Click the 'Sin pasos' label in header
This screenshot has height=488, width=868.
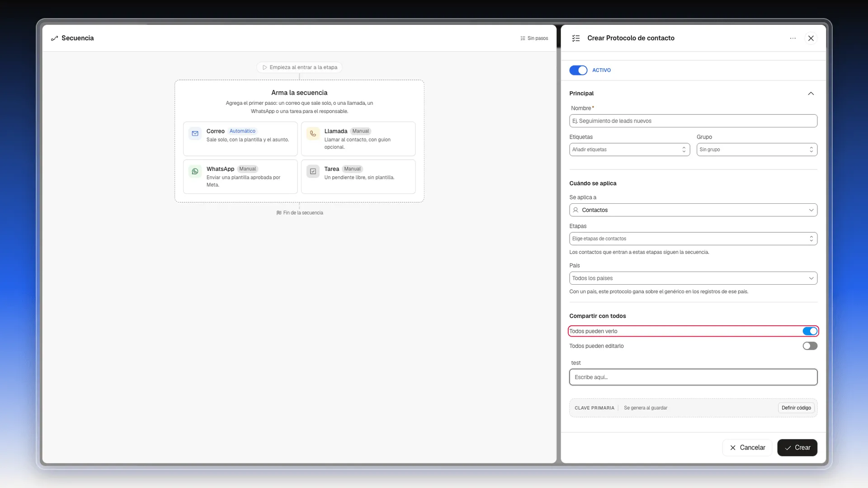538,38
